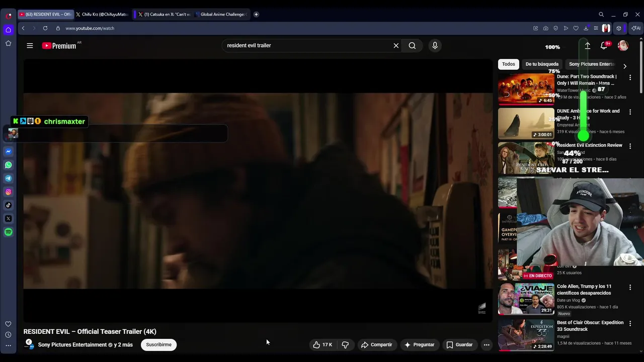The height and width of the screenshot is (362, 644).
Task: Open YouTube account avatar menu
Action: click(623, 46)
